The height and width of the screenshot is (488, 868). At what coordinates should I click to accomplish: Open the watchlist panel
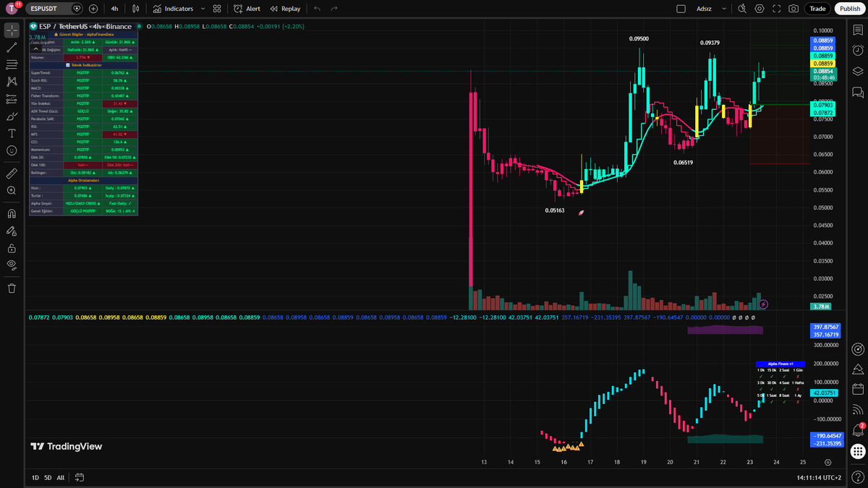tap(858, 30)
